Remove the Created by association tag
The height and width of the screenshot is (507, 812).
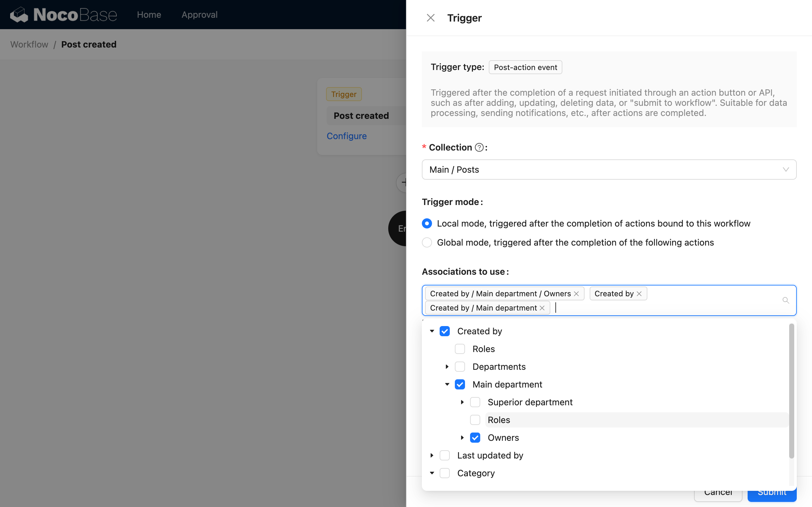639,293
